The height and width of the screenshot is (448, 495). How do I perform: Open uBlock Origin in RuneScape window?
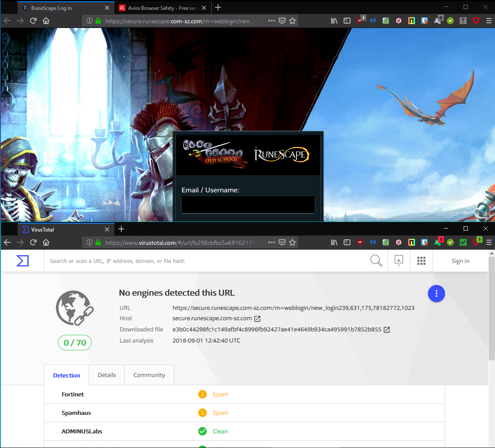click(360, 20)
